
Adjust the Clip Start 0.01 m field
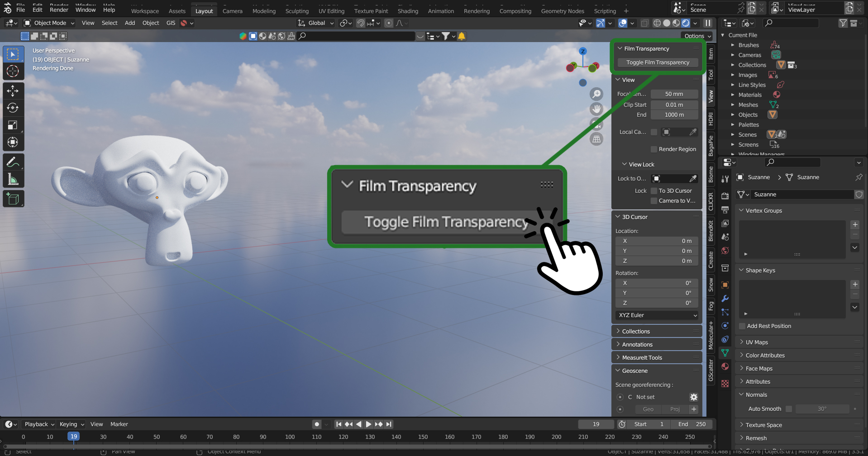pyautogui.click(x=674, y=105)
